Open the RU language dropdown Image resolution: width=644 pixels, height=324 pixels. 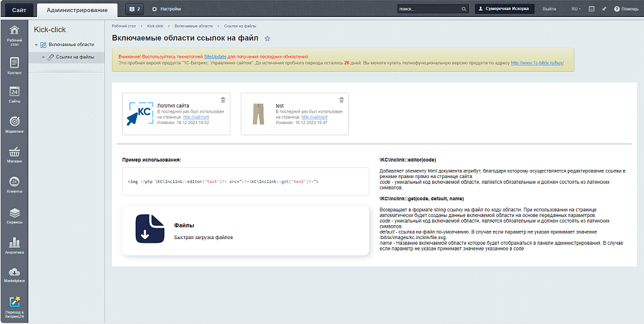575,9
